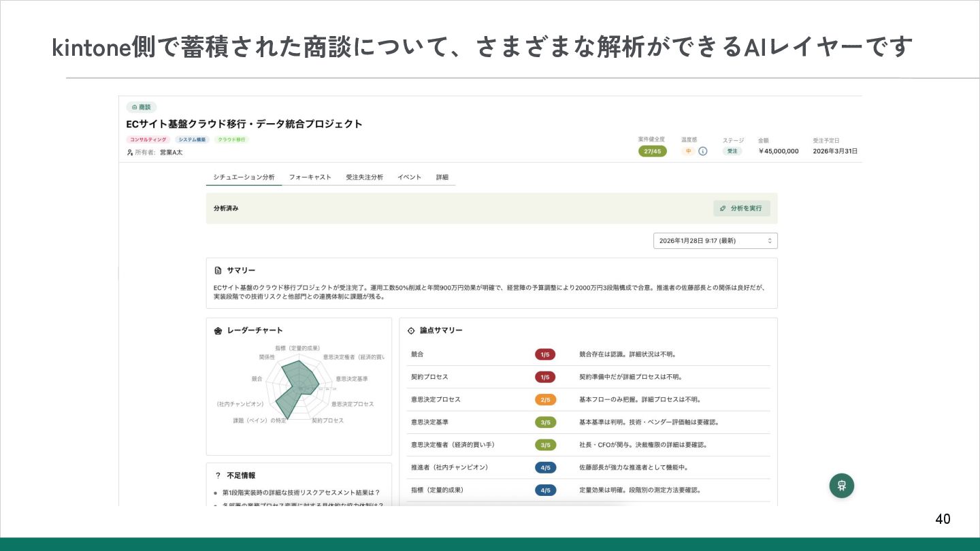Click the サマリー document icon
Screen dimensions: 980x551
point(218,271)
